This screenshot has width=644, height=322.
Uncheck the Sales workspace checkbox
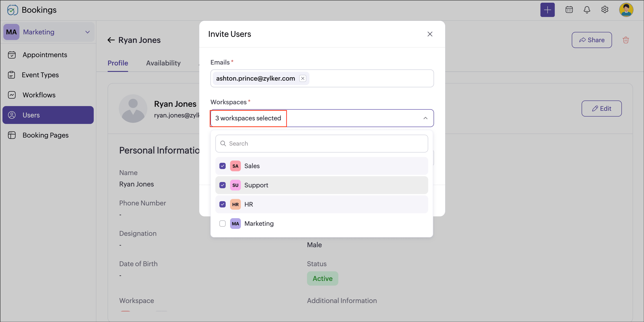222,166
